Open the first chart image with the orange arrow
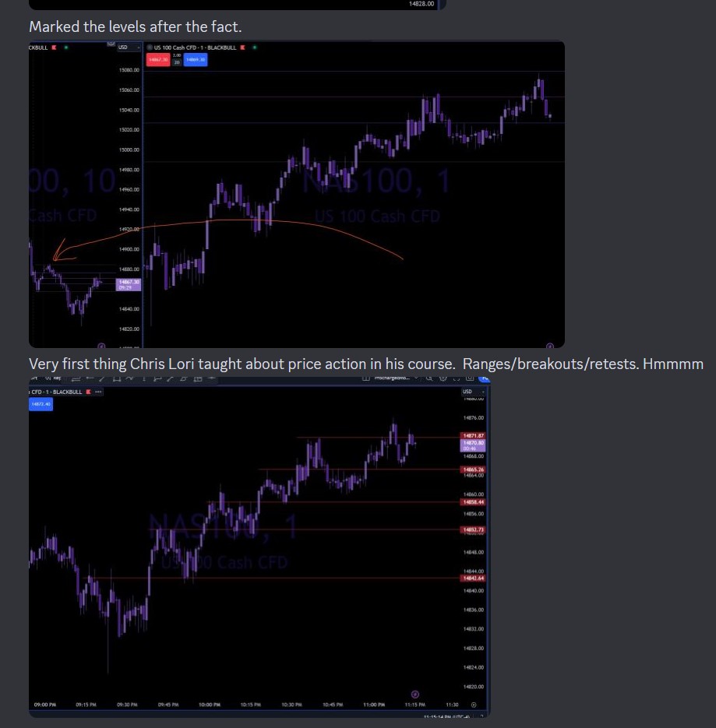Viewport: 716px width, 728px height. 296,194
